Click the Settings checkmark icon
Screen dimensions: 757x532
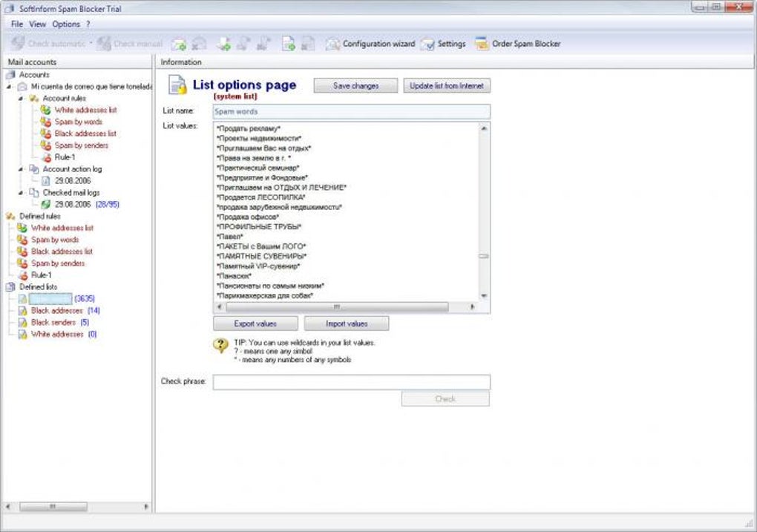427,45
